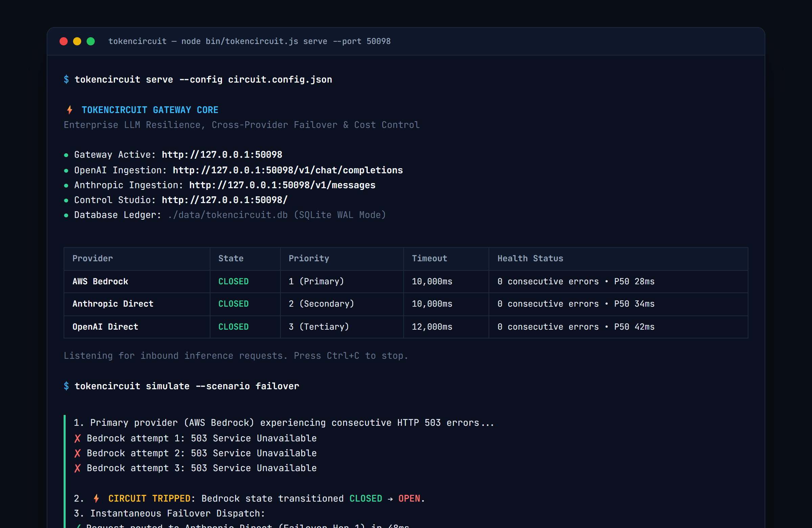Click the lightning icon before CIRCUIT TRIPPED
Image resolution: width=812 pixels, height=528 pixels.
click(x=96, y=498)
